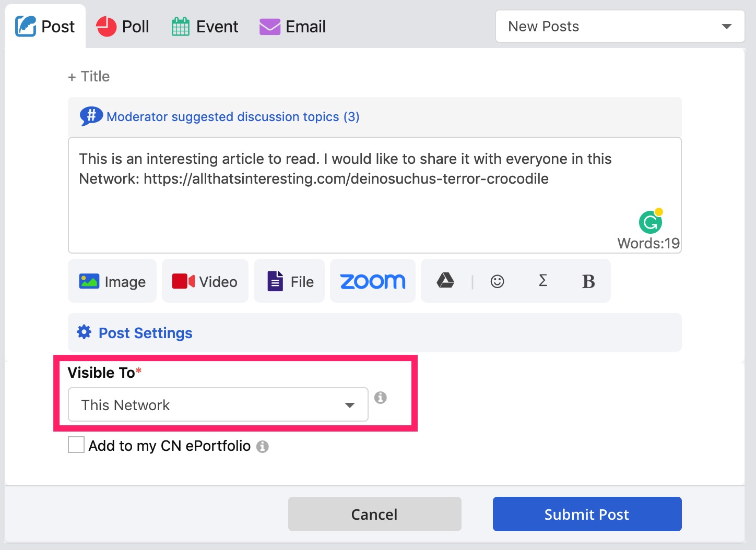756x550 pixels.
Task: Start a Zoom meeting from the Zoom icon
Action: tap(372, 281)
